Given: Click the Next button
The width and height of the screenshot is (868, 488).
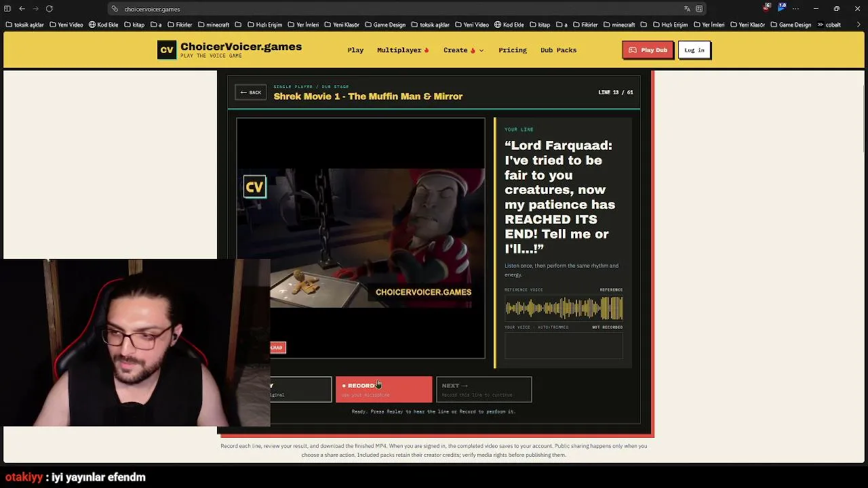Looking at the screenshot, I should coord(484,389).
